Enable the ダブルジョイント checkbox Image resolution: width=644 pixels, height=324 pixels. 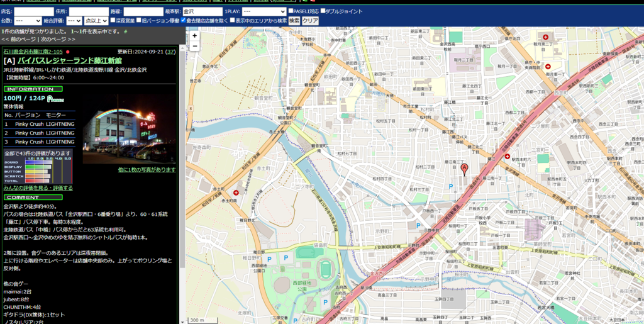pos(323,11)
